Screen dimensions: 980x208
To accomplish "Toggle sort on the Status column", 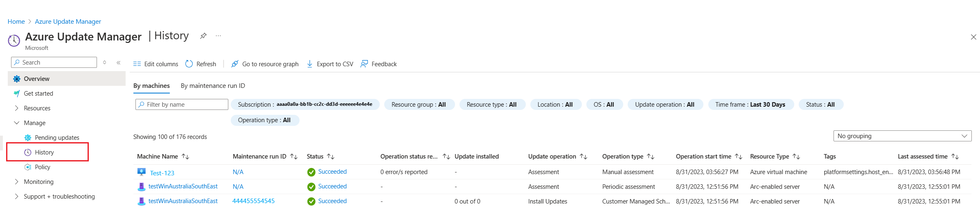I will pyautogui.click(x=331, y=157).
